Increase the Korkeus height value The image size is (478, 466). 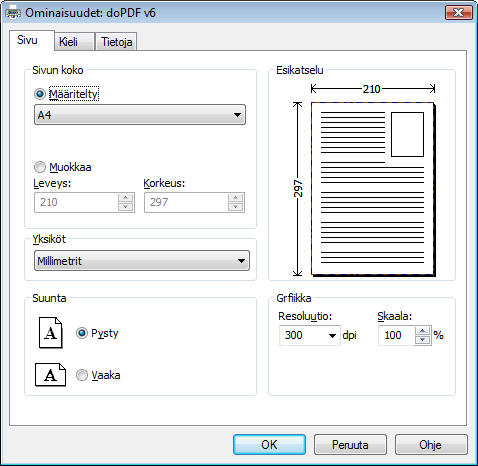(x=236, y=198)
